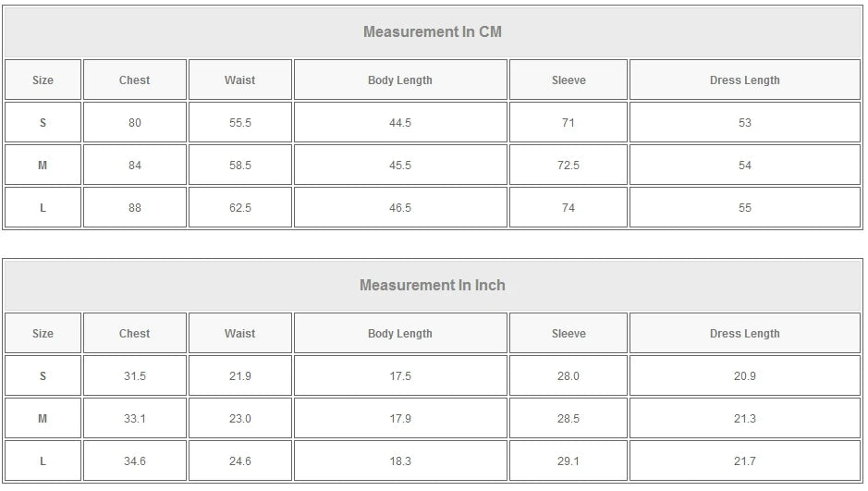Click the "Measurement In CM" table title
This screenshot has width=868, height=491.
(432, 32)
